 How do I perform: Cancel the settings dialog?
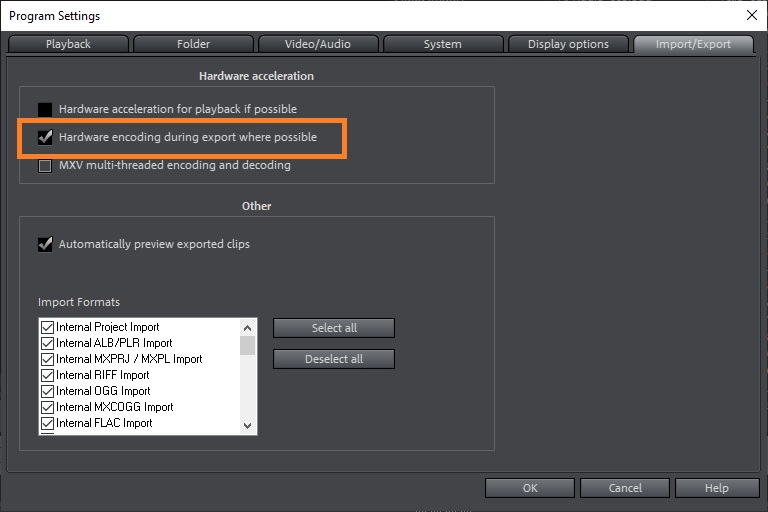[625, 488]
